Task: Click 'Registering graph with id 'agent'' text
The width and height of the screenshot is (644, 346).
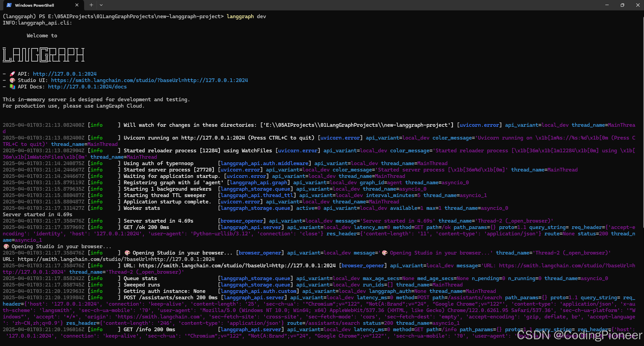Action: pos(174,183)
